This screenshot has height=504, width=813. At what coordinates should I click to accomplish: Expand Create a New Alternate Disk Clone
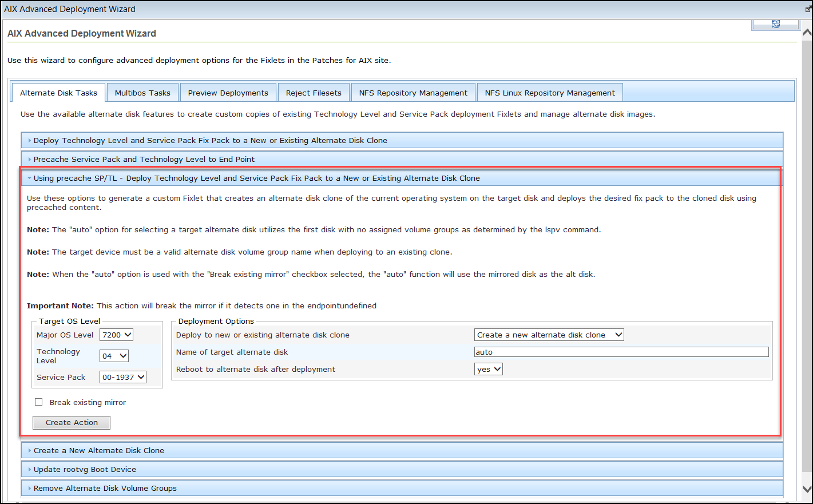pyautogui.click(x=402, y=450)
